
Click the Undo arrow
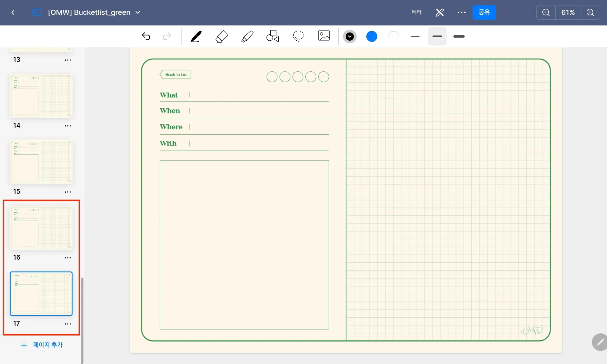(x=146, y=36)
